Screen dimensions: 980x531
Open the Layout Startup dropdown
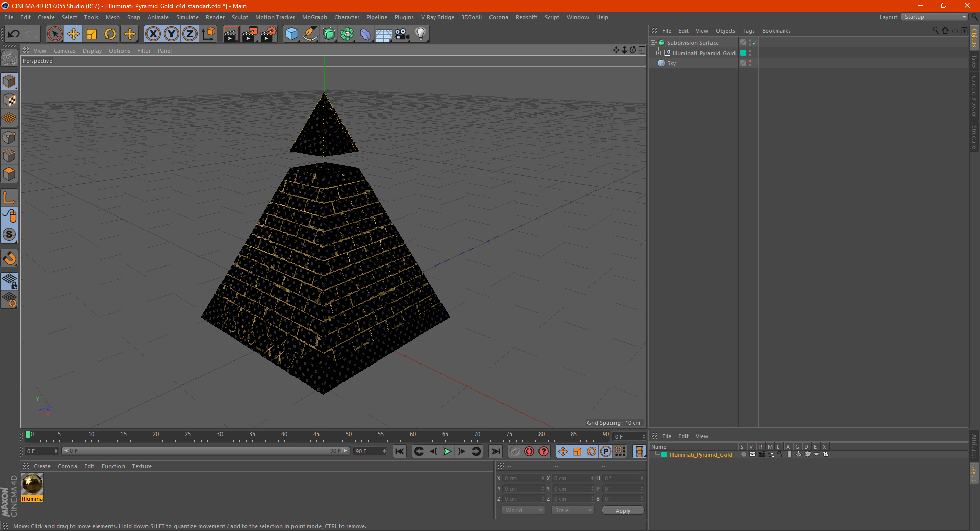pos(935,17)
